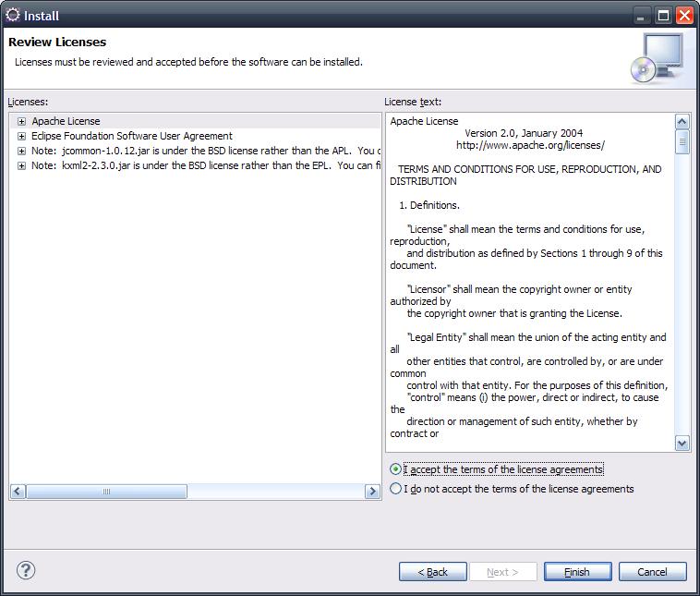The image size is (700, 596).
Task: Expand the Apache License tree node
Action: point(21,121)
